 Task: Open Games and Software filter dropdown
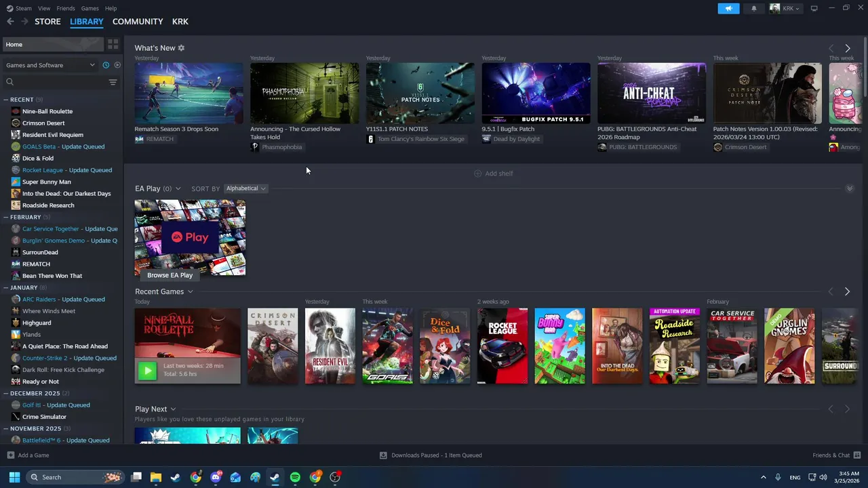[x=51, y=65]
